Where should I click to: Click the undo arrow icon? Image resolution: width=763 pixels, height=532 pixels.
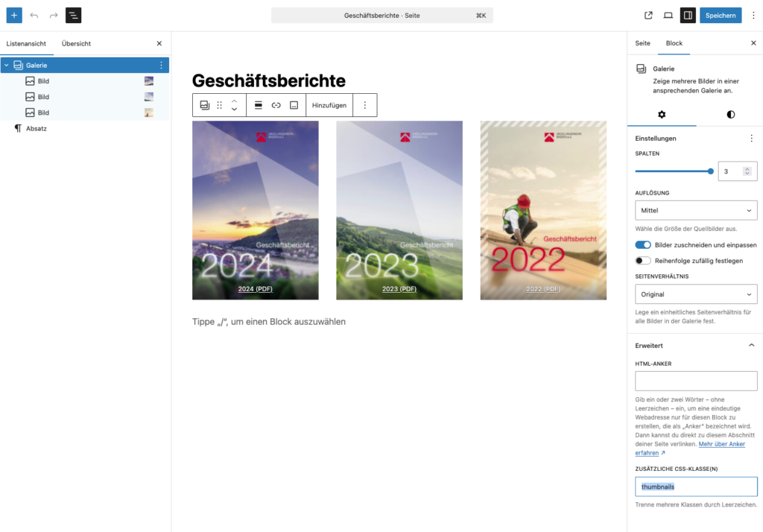(x=34, y=15)
